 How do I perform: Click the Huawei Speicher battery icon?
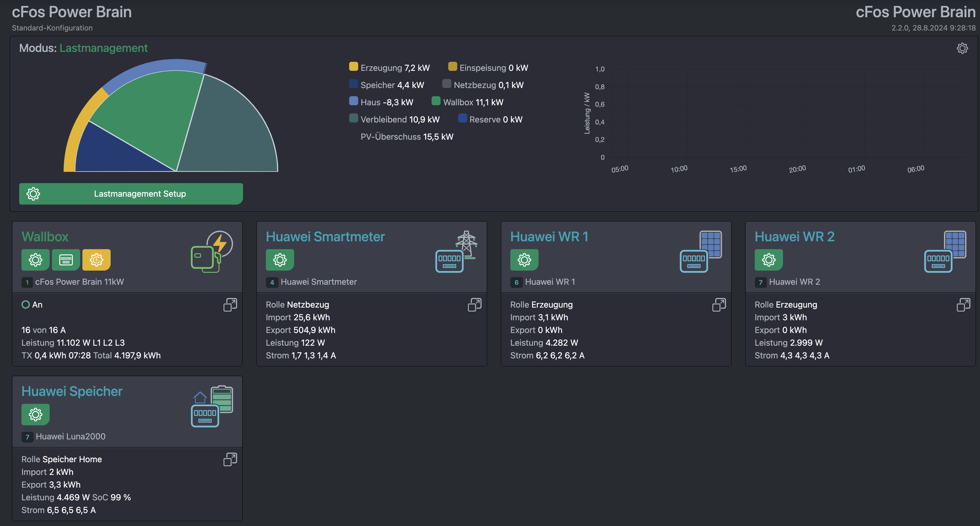[222, 398]
